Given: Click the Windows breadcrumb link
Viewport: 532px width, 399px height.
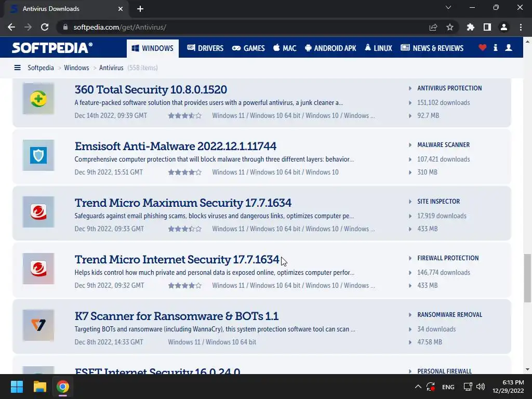Looking at the screenshot, I should pos(76,68).
